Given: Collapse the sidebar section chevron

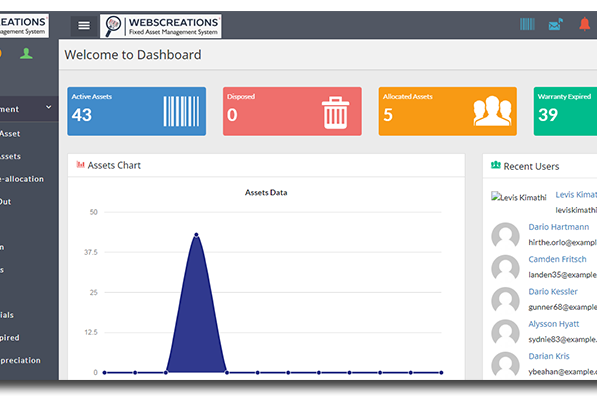Looking at the screenshot, I should coord(49,107).
